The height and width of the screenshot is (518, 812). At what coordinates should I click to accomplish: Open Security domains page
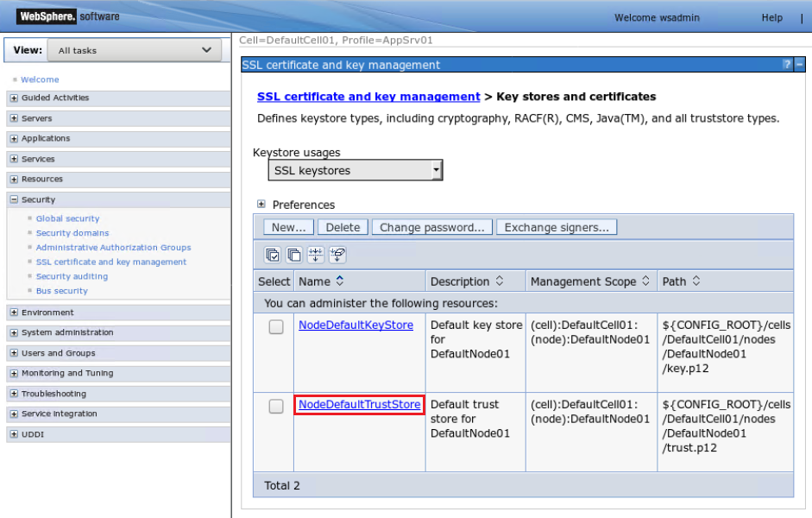click(72, 233)
